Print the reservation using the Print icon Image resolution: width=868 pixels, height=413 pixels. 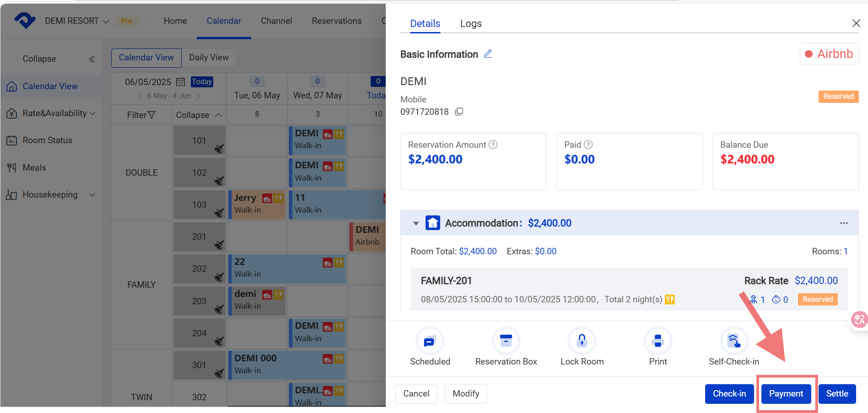coord(658,341)
